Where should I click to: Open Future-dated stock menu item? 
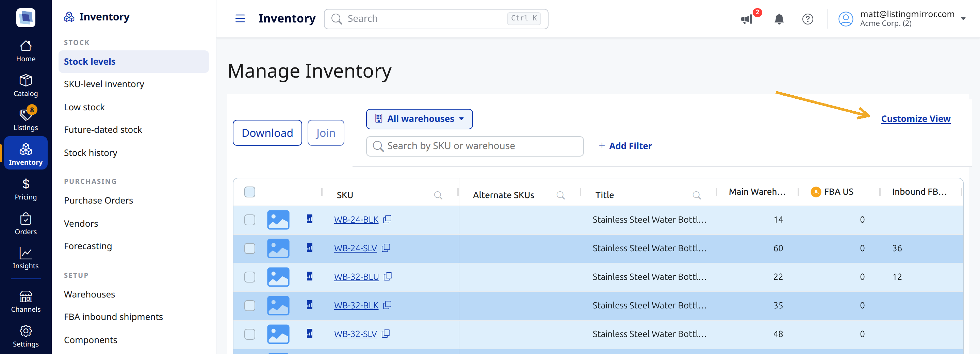[103, 129]
